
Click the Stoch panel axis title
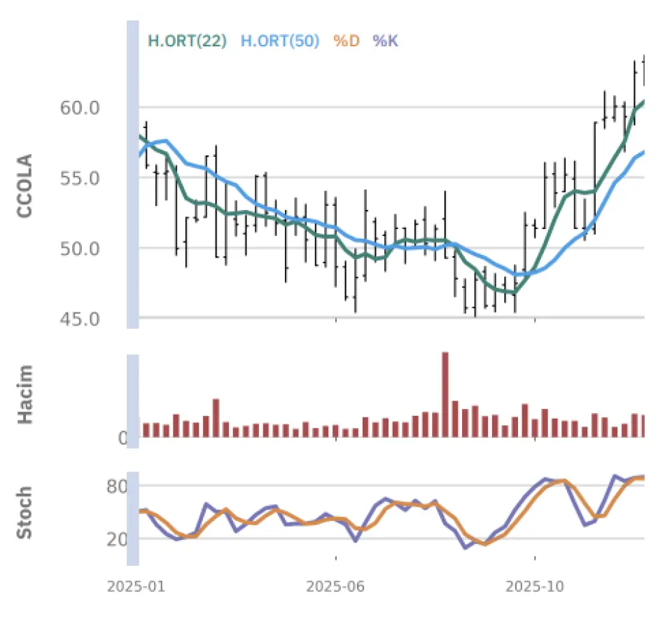tap(25, 513)
